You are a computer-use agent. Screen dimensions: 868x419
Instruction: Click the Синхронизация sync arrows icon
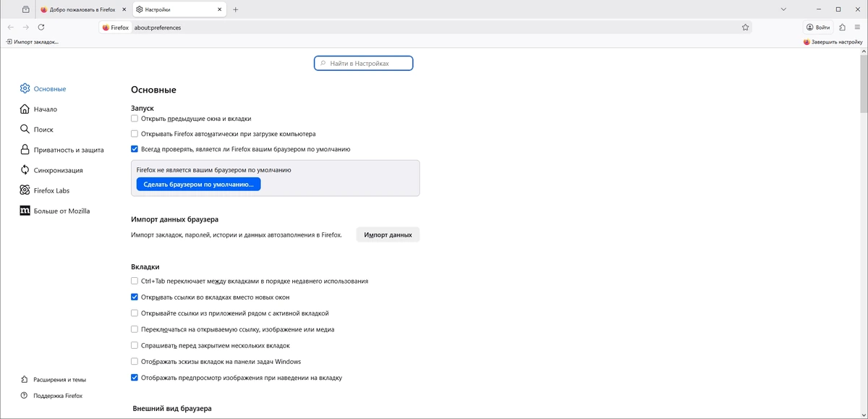click(25, 170)
